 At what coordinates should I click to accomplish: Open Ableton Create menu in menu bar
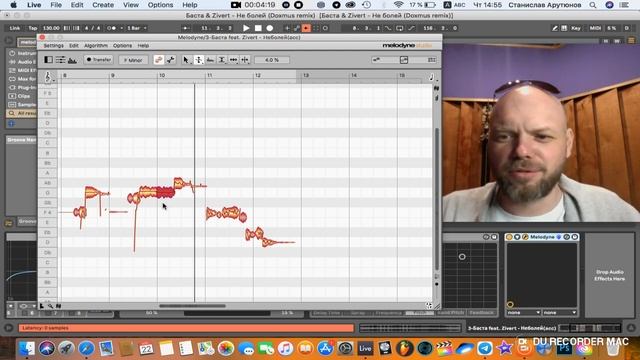(x=103, y=5)
